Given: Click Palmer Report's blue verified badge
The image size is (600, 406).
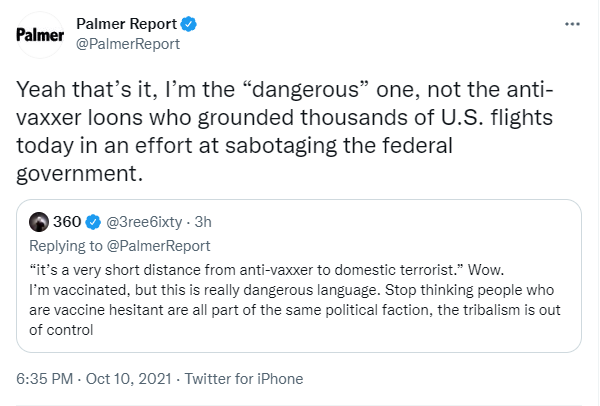Looking at the screenshot, I should click(x=189, y=24).
